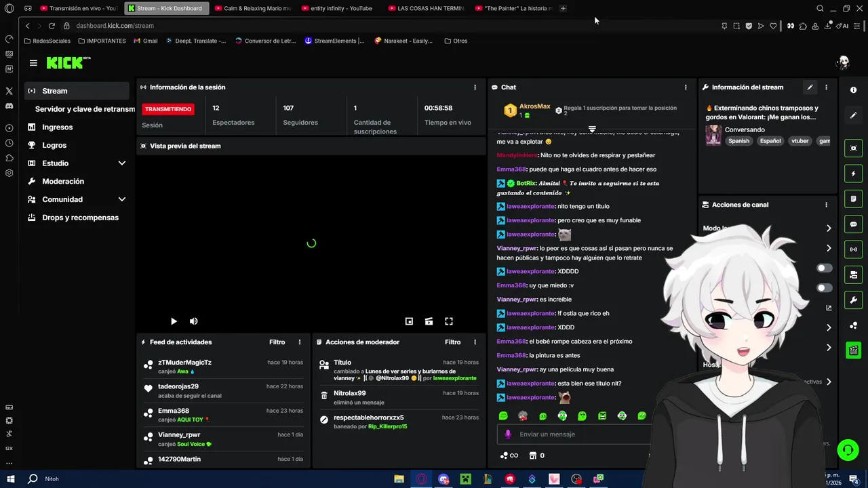868x488 pixels.
Task: Open Windows Start menu
Action: point(10,479)
